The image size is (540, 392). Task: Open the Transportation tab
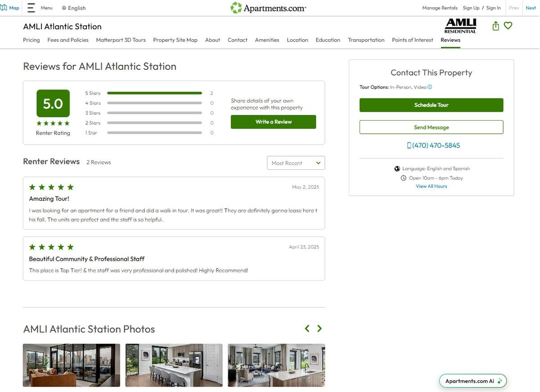coord(366,40)
